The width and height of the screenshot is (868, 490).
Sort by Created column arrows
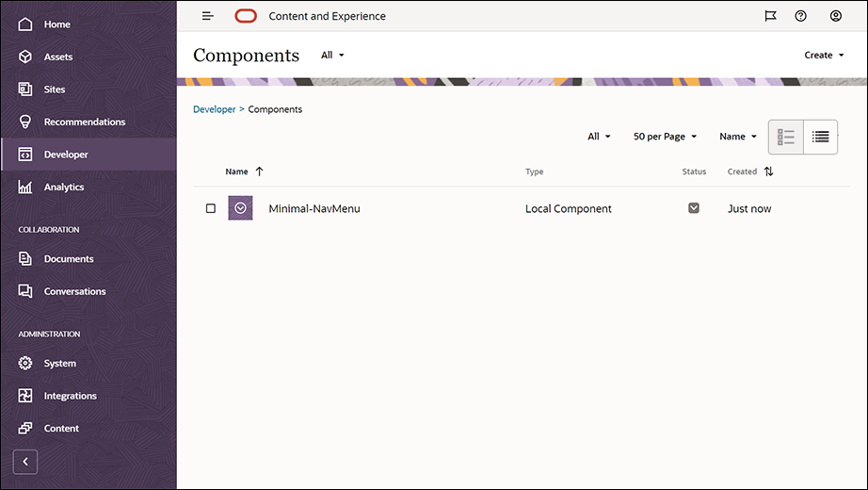pos(768,171)
